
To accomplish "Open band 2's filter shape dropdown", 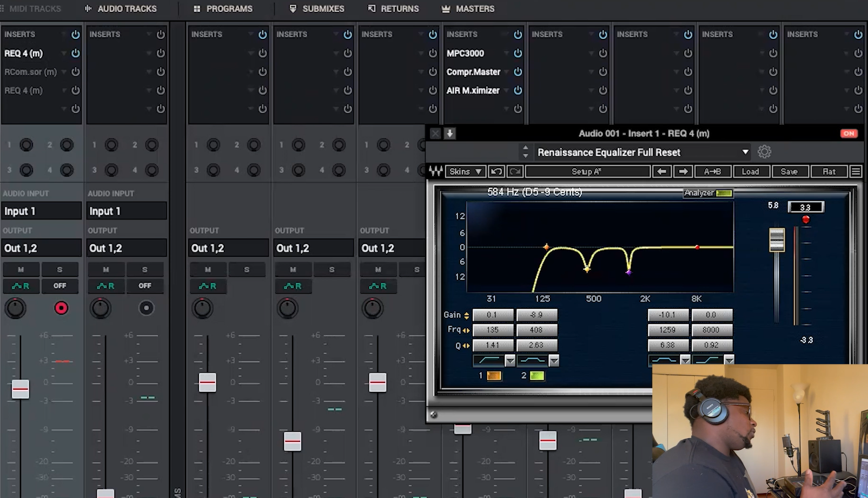I will tap(554, 360).
